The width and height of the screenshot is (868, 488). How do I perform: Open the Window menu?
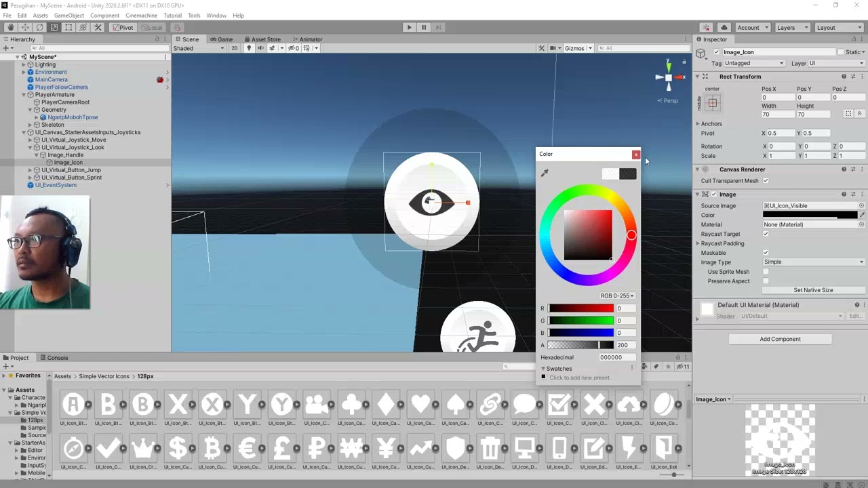pos(216,15)
